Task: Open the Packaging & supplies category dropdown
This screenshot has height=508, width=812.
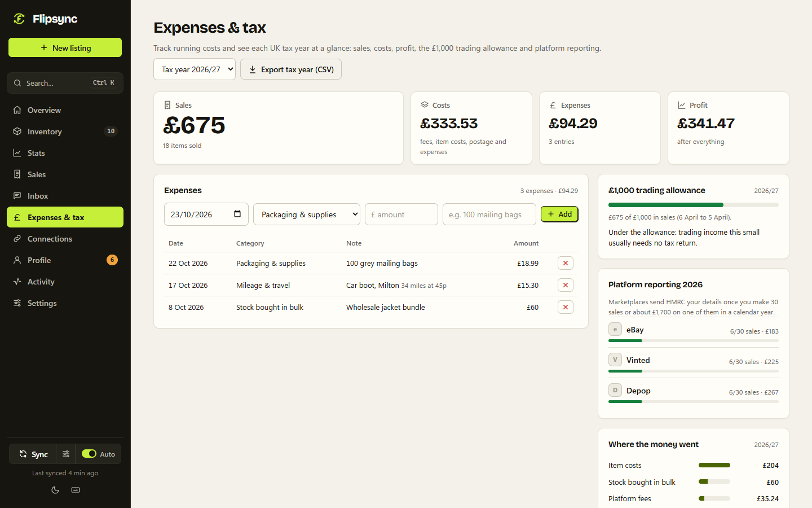Action: (307, 214)
